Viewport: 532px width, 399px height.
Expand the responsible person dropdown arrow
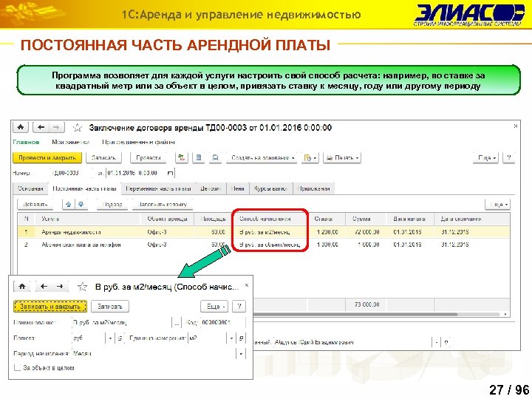tap(437, 342)
